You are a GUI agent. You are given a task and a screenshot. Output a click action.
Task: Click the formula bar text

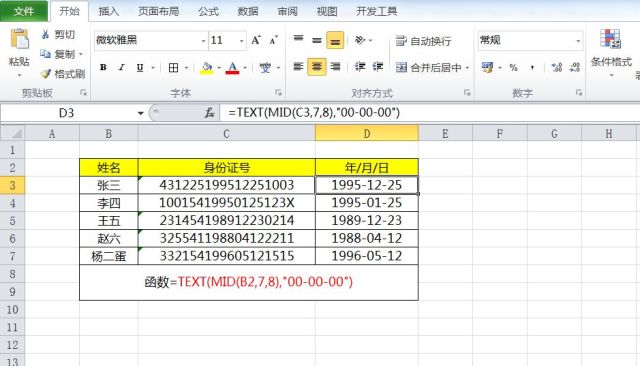pos(314,113)
